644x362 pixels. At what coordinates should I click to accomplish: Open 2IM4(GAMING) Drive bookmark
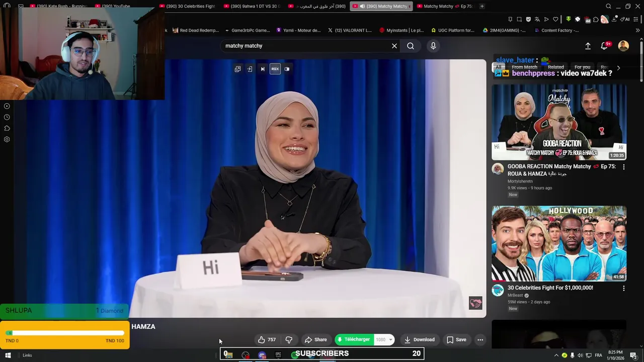click(504, 30)
